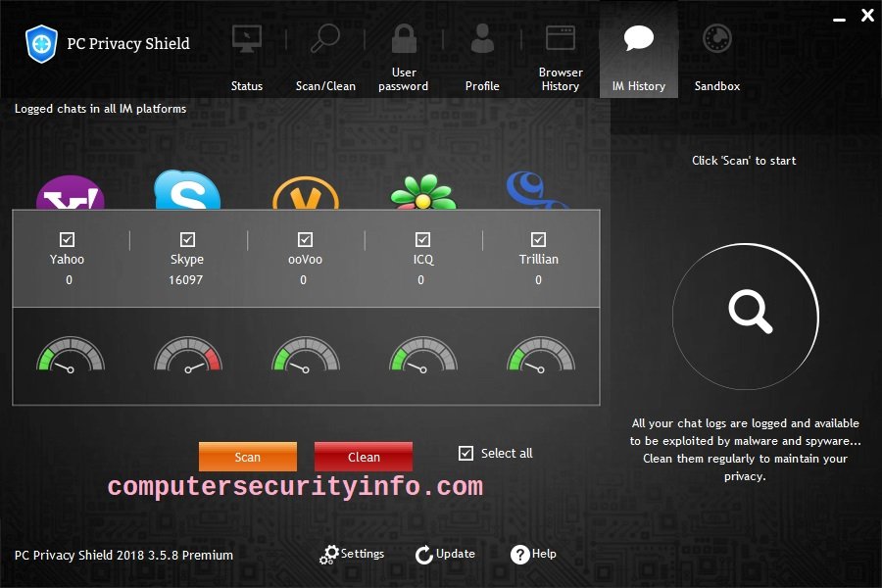Open the IM History speech bubble icon

(638, 38)
